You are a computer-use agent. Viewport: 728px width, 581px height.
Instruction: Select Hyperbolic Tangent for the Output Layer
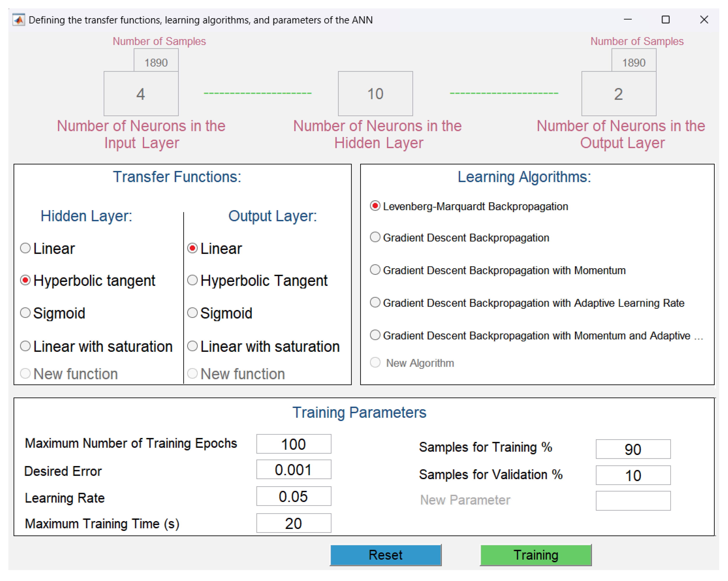tap(193, 280)
